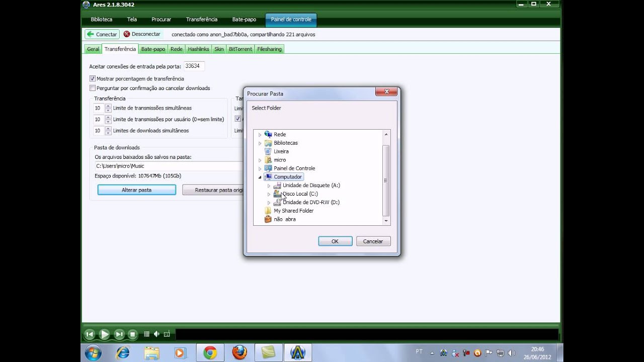644x362 pixels.
Task: Switch to the Tela tab
Action: (x=132, y=20)
